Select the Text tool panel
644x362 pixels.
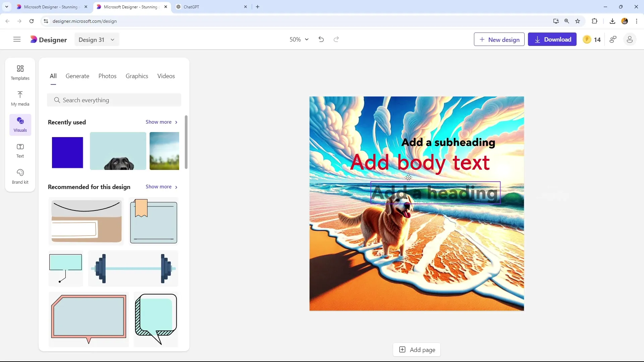pos(20,150)
